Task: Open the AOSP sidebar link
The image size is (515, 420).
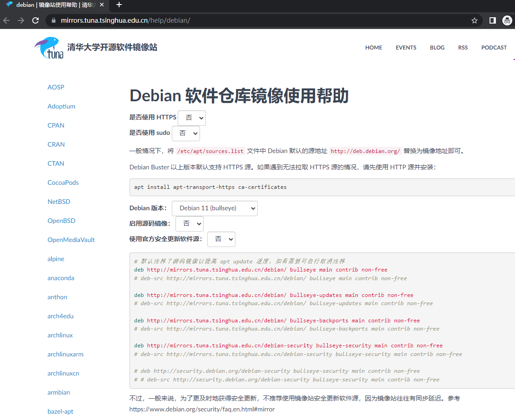Action: [x=56, y=87]
